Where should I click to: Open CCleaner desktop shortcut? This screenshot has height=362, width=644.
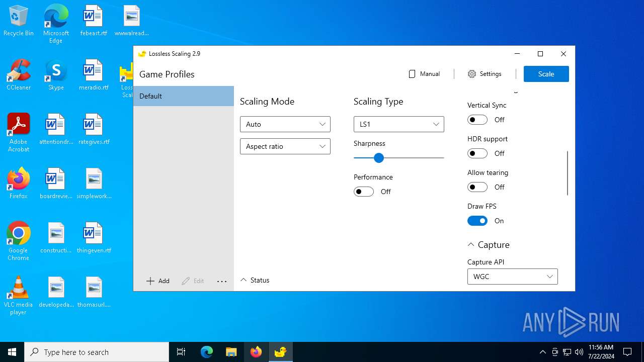(x=19, y=75)
